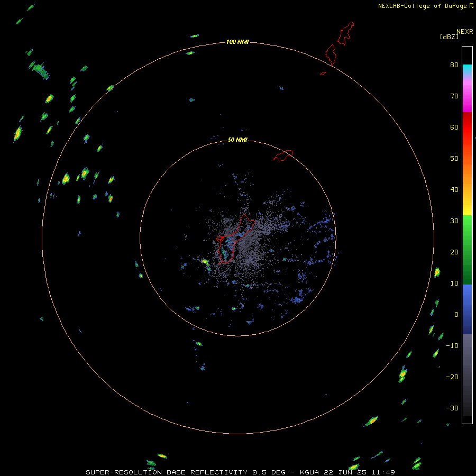
Task: Click the -10 value on the dBZ scale
Action: tap(452, 346)
